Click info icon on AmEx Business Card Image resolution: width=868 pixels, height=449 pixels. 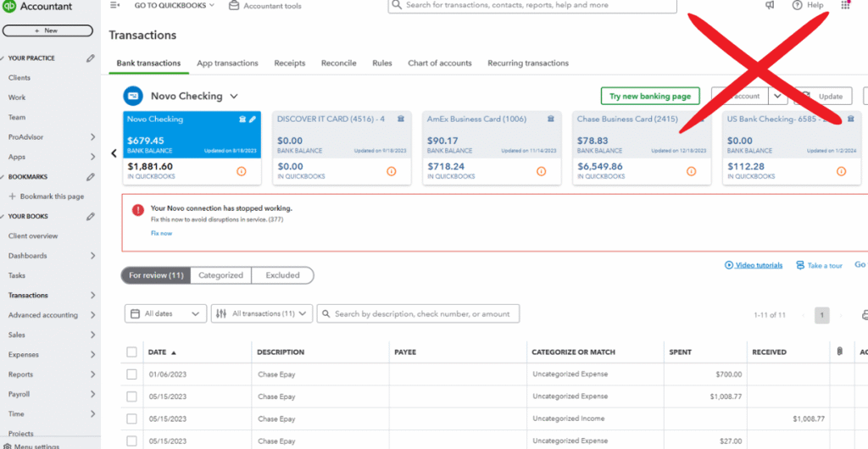coord(542,171)
